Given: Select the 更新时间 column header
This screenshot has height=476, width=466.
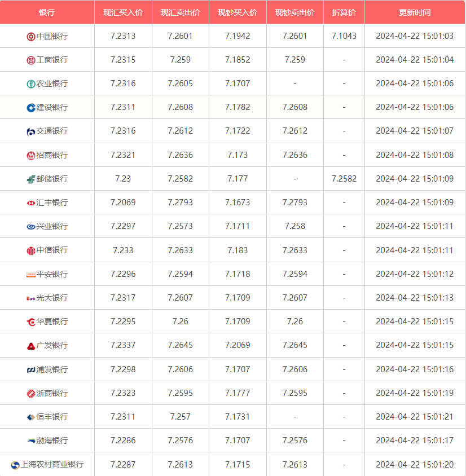Looking at the screenshot, I should click(415, 12).
